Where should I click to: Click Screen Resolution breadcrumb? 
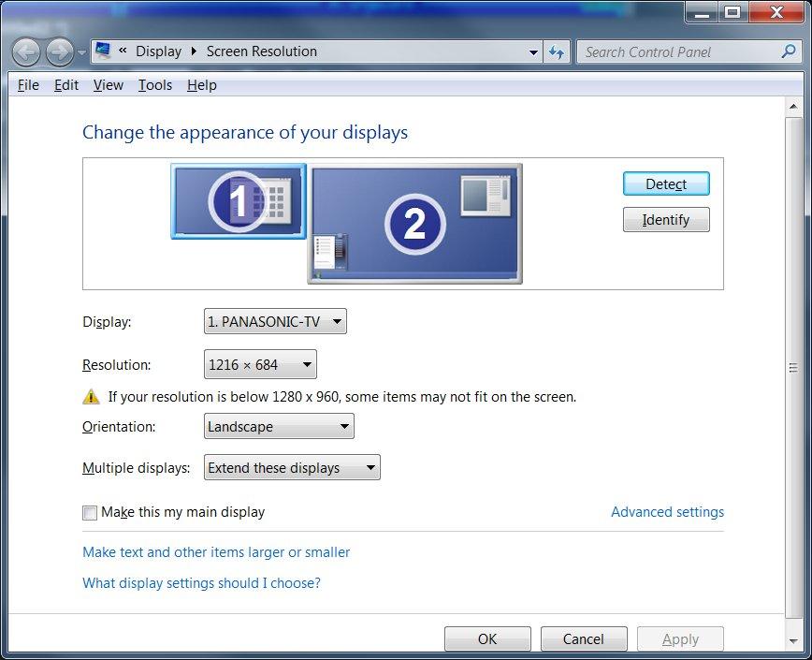[x=262, y=51]
